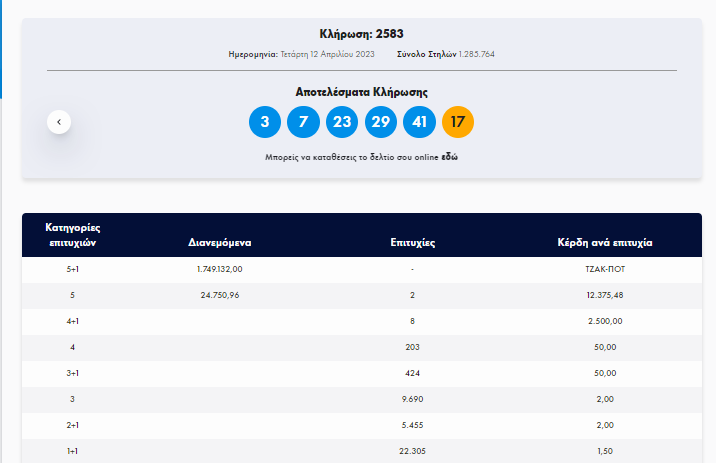Screen dimensions: 716x463
Task: Go to the previous draw with left arrow
Action: pyautogui.click(x=59, y=122)
